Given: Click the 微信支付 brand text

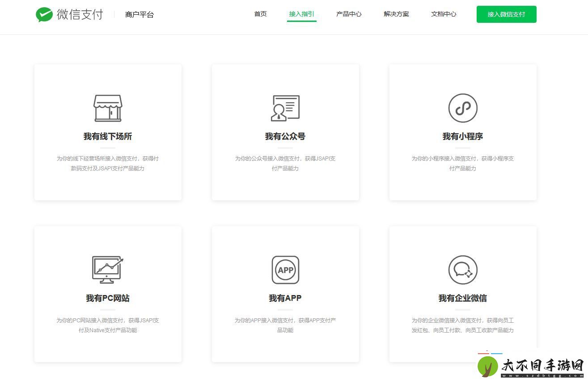Looking at the screenshot, I should (80, 14).
